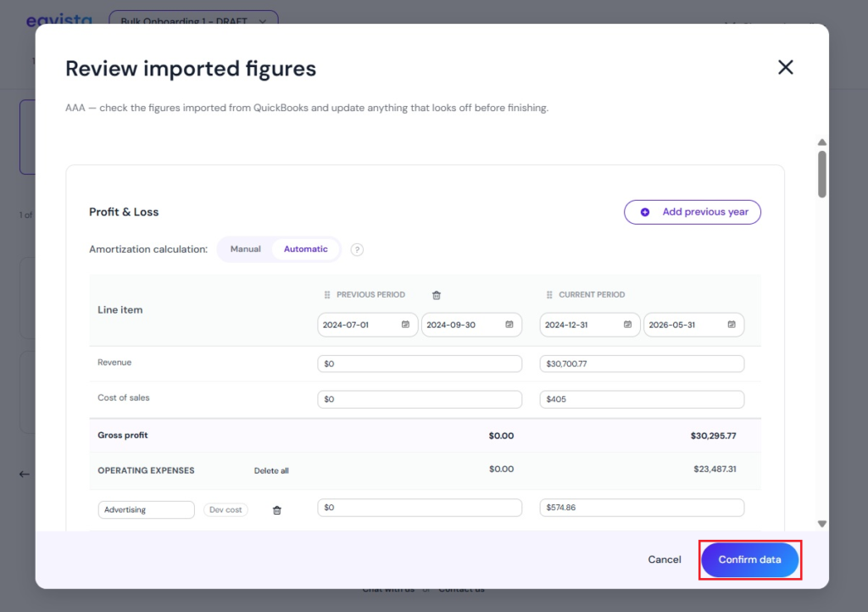Click the Revenue row label
868x612 pixels.
[x=114, y=363]
